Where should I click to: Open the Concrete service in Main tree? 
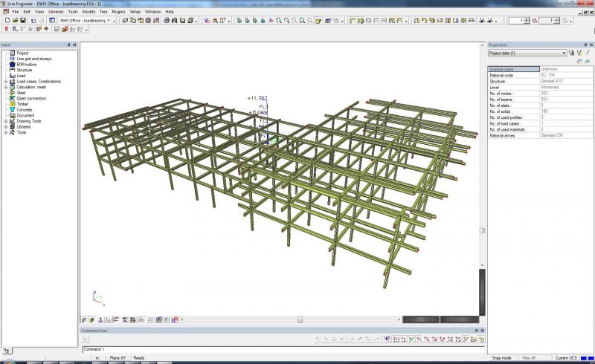[x=24, y=110]
